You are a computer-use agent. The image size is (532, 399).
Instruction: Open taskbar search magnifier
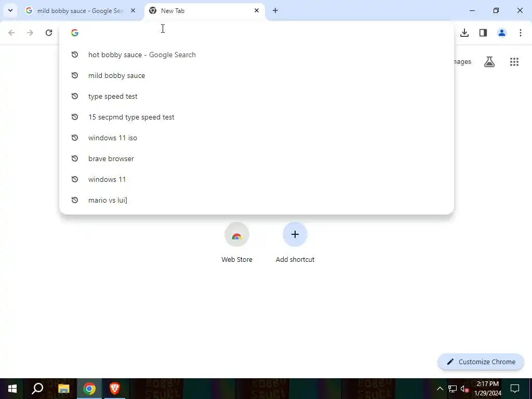(x=37, y=389)
